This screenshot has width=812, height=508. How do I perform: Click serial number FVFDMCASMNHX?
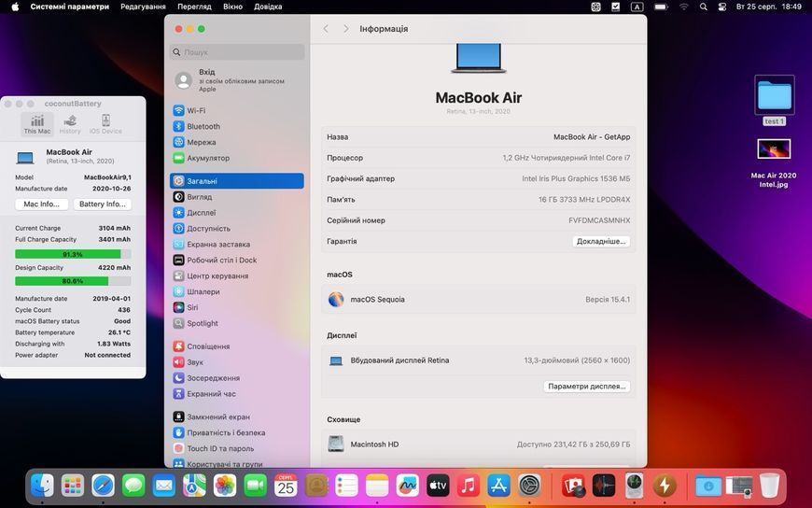coord(599,220)
